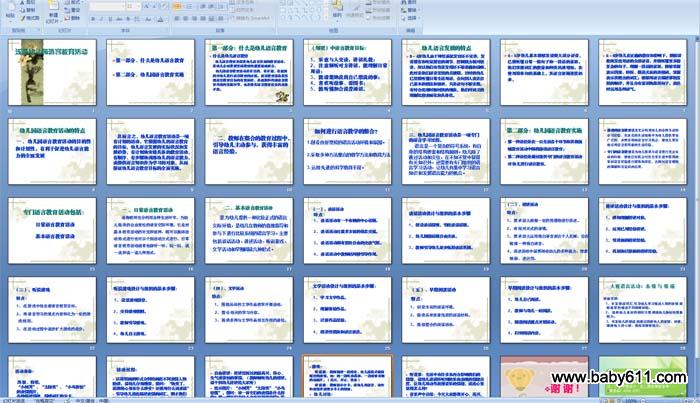
Task: Align text right in paragraph group
Action: [194, 19]
